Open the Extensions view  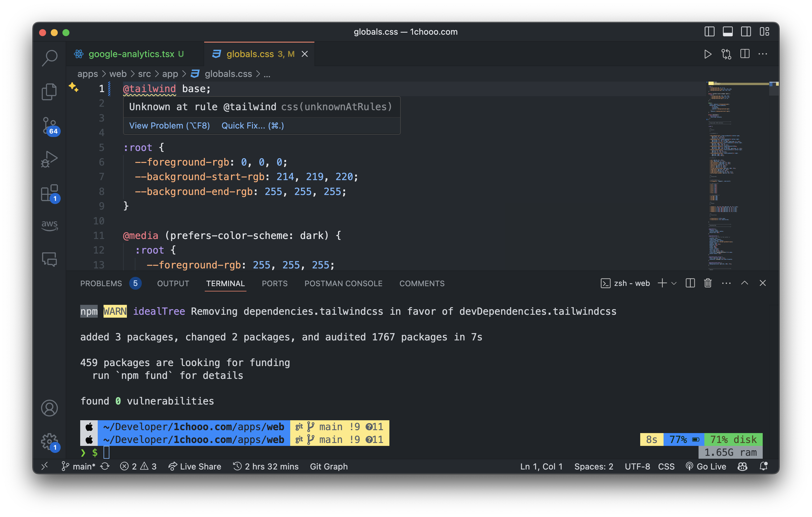click(50, 193)
